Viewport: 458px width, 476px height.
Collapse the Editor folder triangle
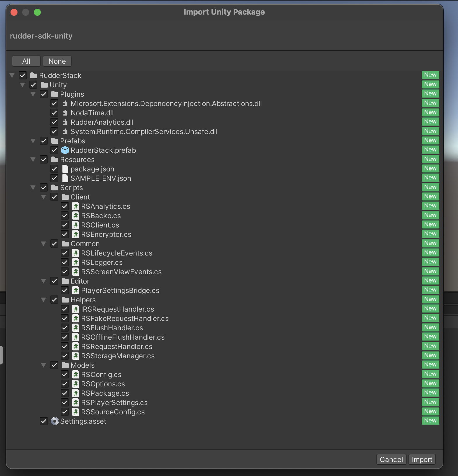pos(43,281)
